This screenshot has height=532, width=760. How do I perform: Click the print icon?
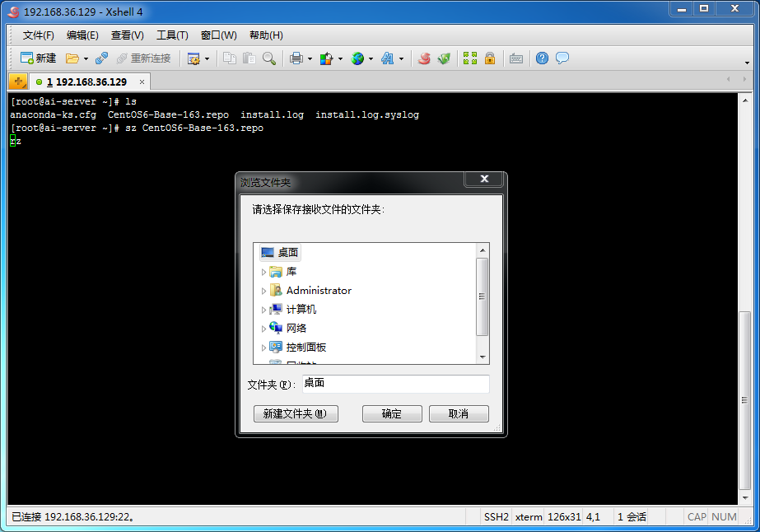point(296,58)
